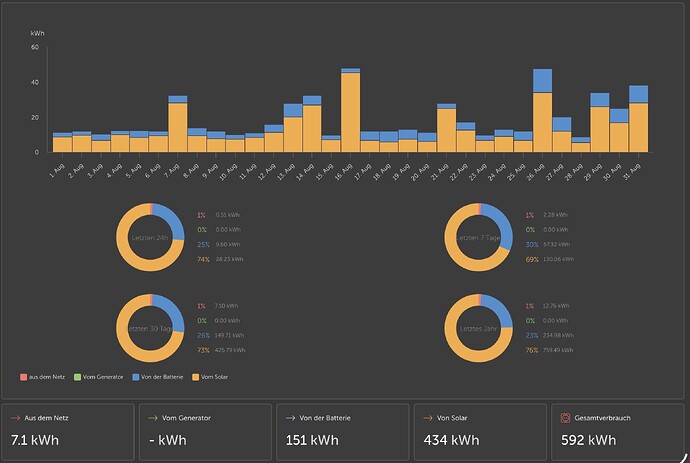
Task: Click the Von der Batterie arrow icon
Action: (x=290, y=418)
